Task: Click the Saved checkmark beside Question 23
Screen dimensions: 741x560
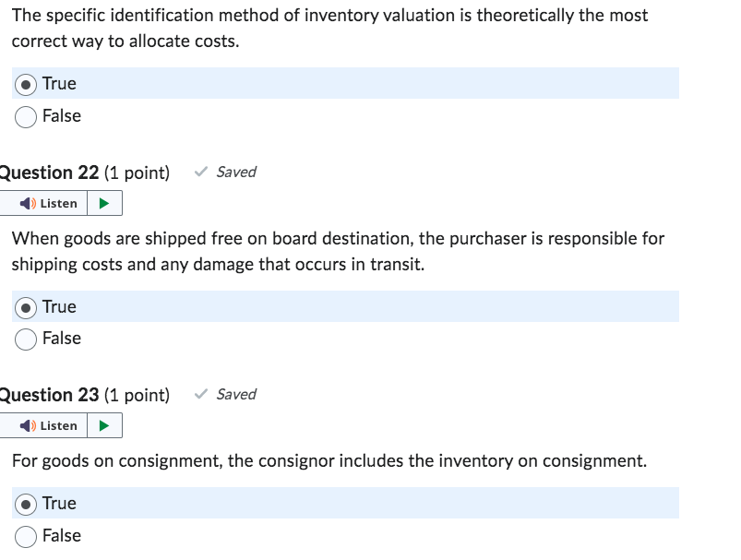Action: [x=199, y=394]
